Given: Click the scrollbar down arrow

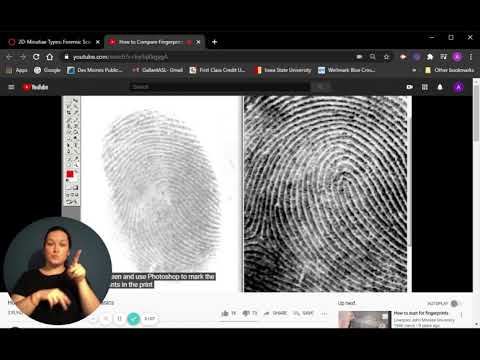Looking at the screenshot, I should pyautogui.click(x=476, y=324).
